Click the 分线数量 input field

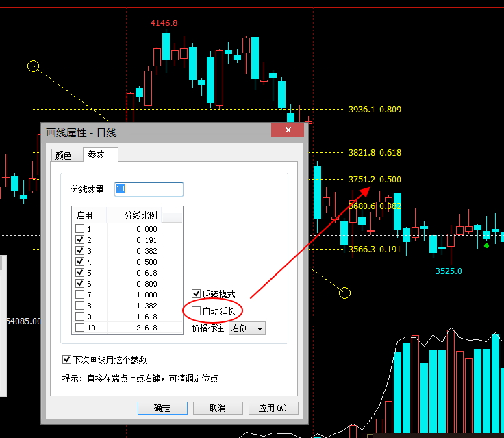(x=149, y=189)
